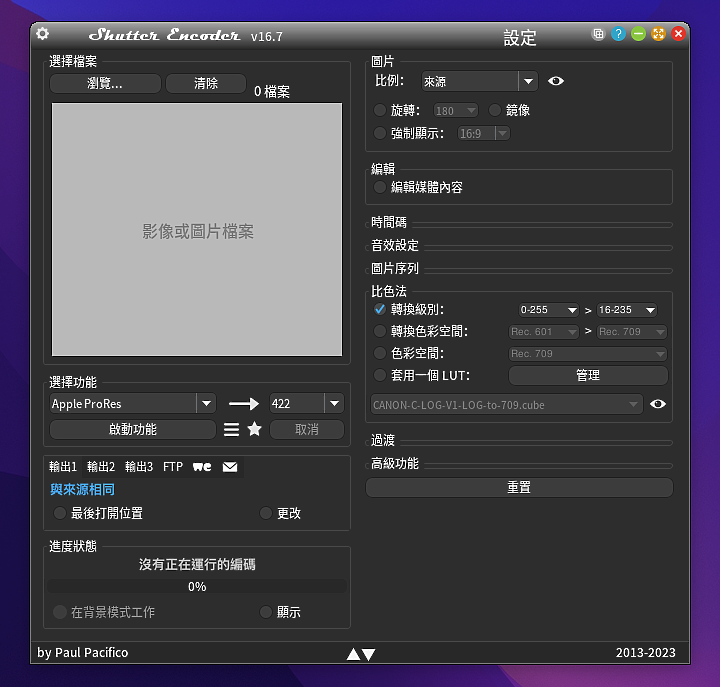Select the 更改 radio option
The height and width of the screenshot is (687, 720).
[266, 513]
